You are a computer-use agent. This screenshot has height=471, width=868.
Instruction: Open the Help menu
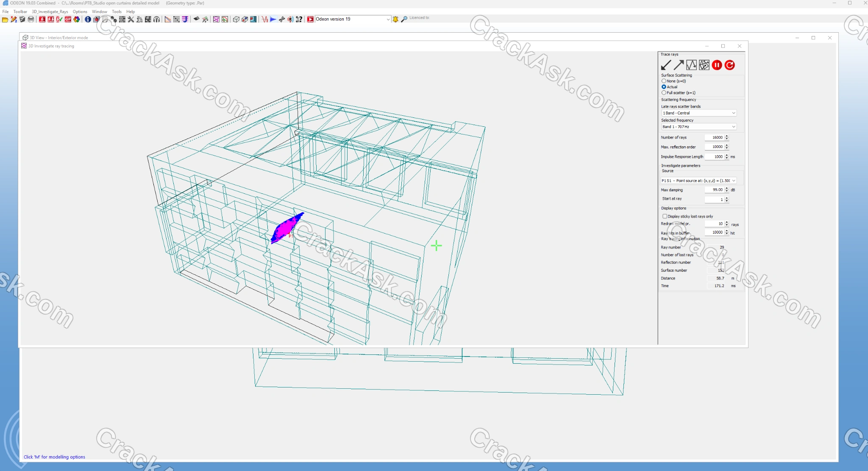pos(131,11)
